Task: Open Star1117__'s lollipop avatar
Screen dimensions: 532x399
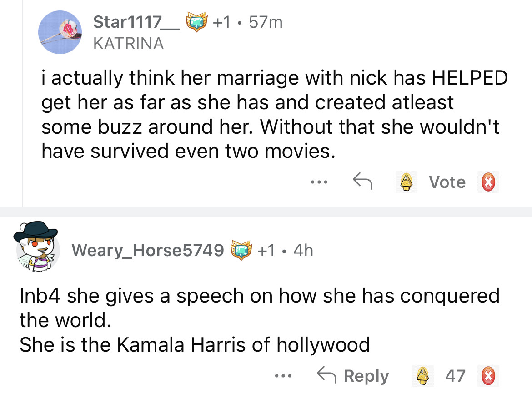Action: 59,32
